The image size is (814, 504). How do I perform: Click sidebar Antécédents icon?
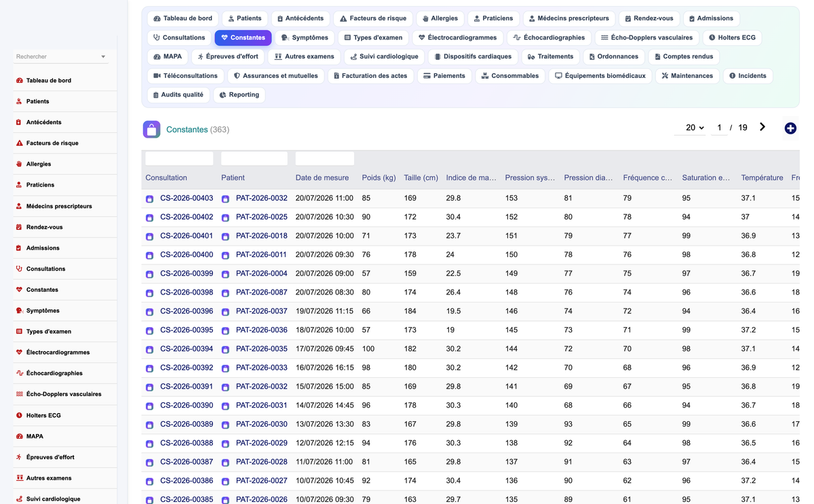[x=19, y=123]
